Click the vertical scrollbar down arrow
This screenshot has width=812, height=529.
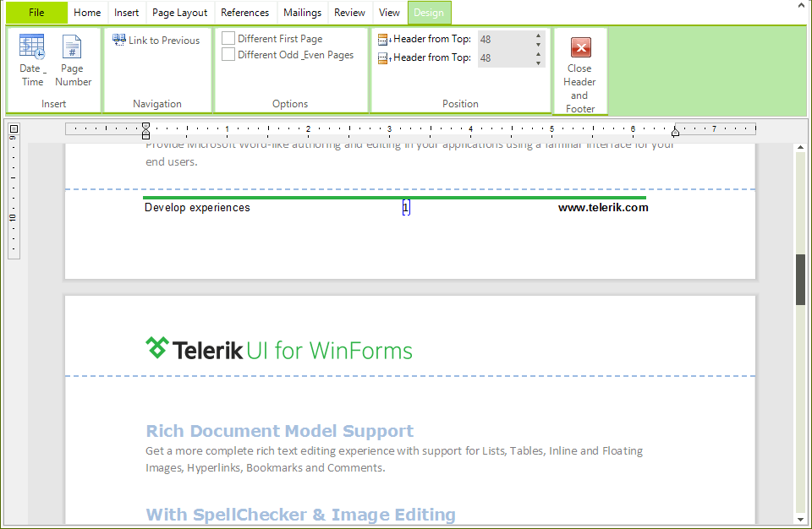[801, 519]
